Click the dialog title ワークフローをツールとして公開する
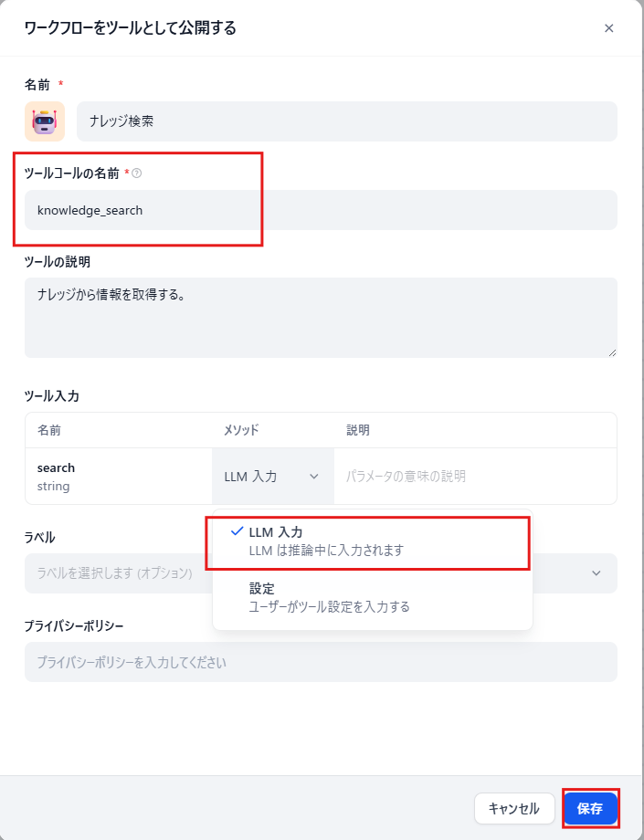This screenshot has width=644, height=840. click(130, 28)
